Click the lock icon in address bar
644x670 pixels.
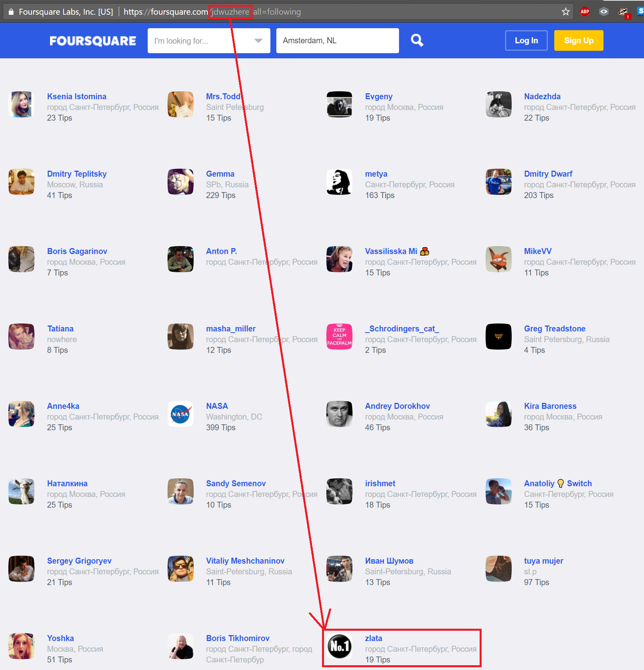pos(11,12)
